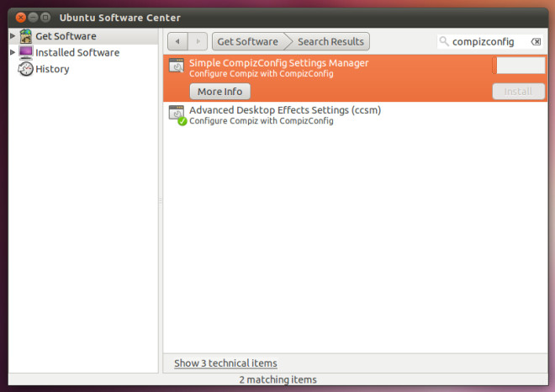Image resolution: width=555 pixels, height=392 pixels.
Task: Click the Installed Software monitor icon
Action: pos(26,52)
